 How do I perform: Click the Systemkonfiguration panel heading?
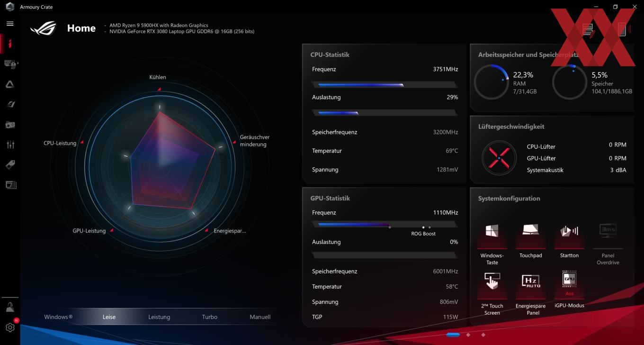tap(509, 198)
